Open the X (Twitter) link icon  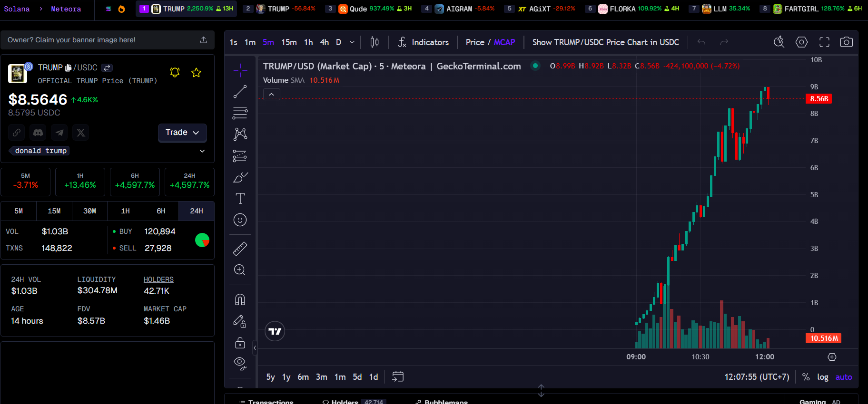coord(81,133)
